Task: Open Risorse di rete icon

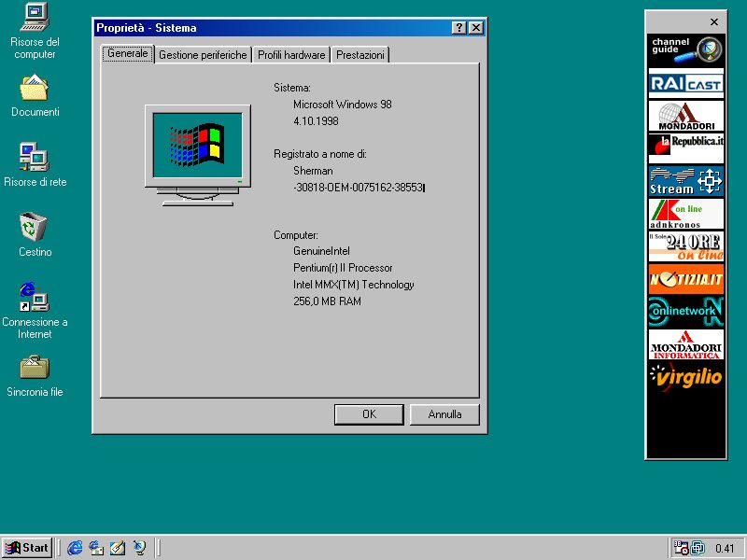Action: [35, 157]
